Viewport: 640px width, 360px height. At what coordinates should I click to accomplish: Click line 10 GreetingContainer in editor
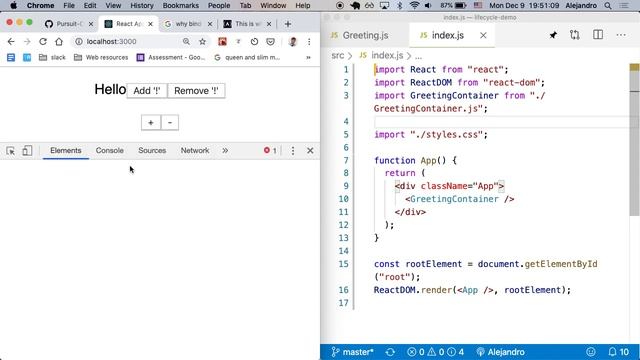[x=454, y=199]
